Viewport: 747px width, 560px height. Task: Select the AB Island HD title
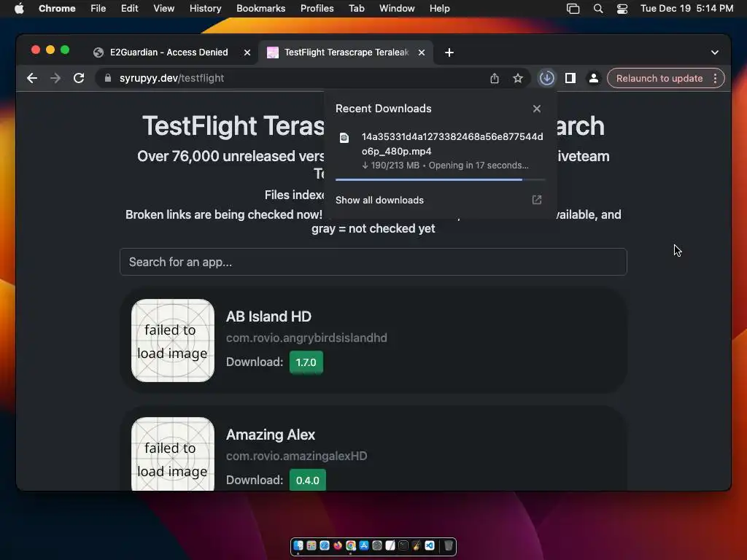[268, 316]
